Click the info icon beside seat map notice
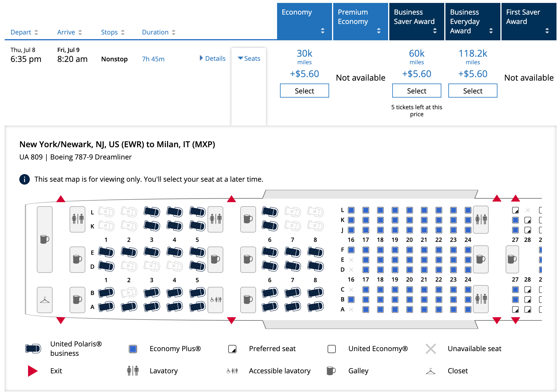The height and width of the screenshot is (392, 560). tap(25, 179)
